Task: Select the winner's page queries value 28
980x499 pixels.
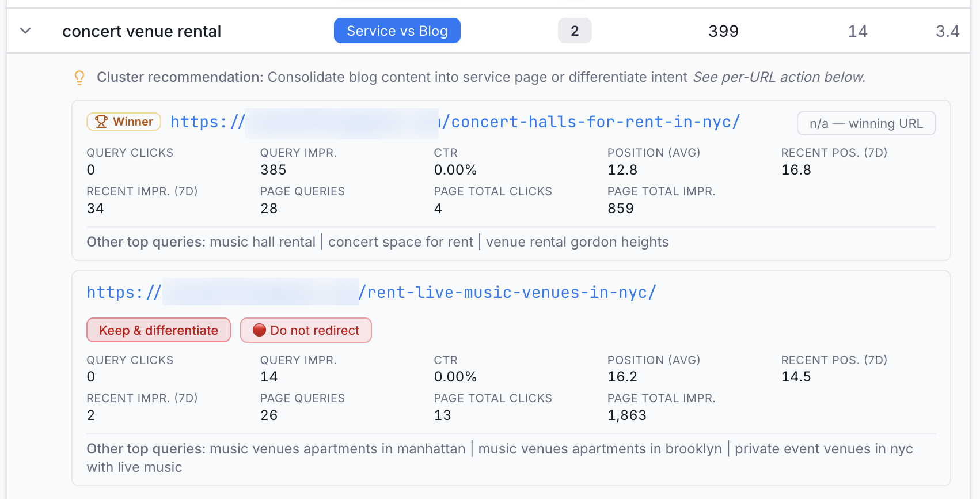Action: coord(269,209)
